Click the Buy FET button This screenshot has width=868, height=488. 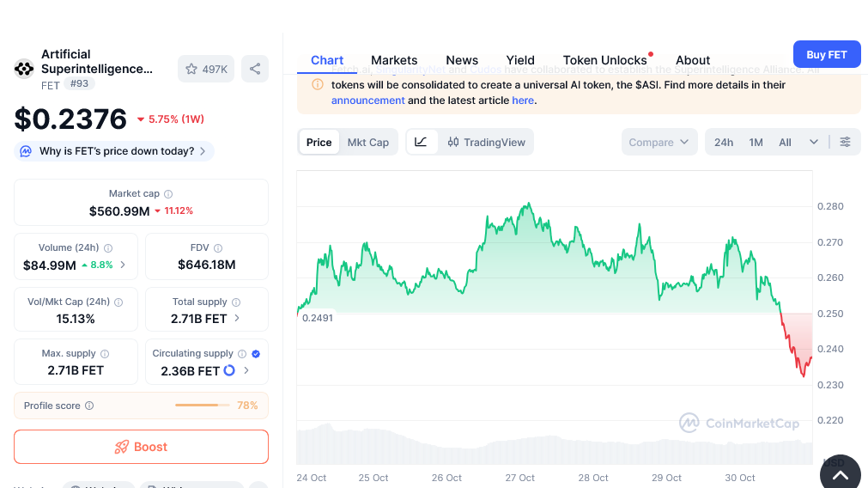tap(826, 55)
